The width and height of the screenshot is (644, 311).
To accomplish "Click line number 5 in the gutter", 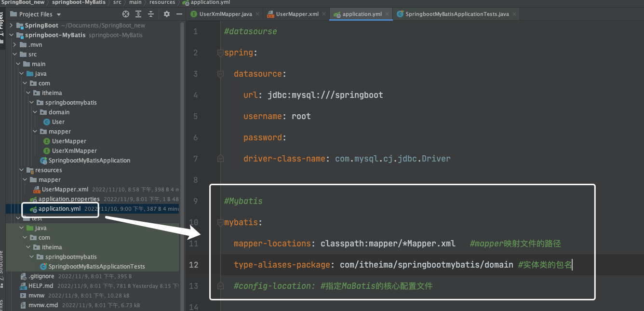I will tap(195, 116).
